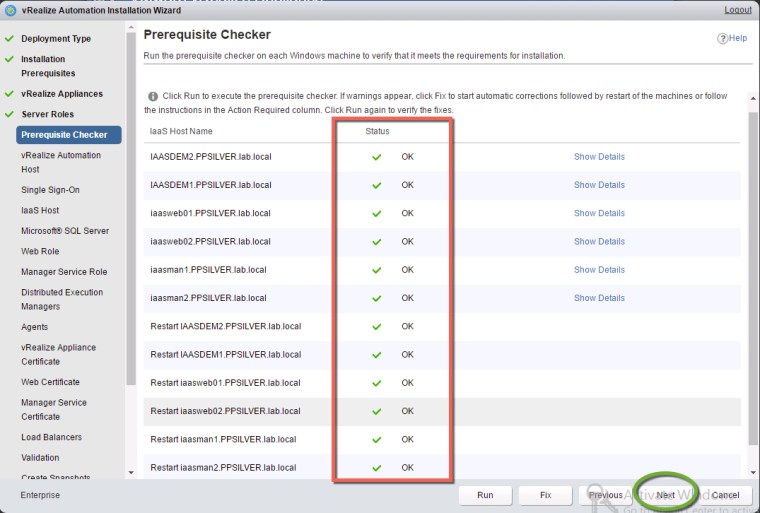Image resolution: width=760 pixels, height=513 pixels.
Task: Click the green checkmark for iaasweb01.PPSILVER.lab.local status
Action: tap(377, 213)
